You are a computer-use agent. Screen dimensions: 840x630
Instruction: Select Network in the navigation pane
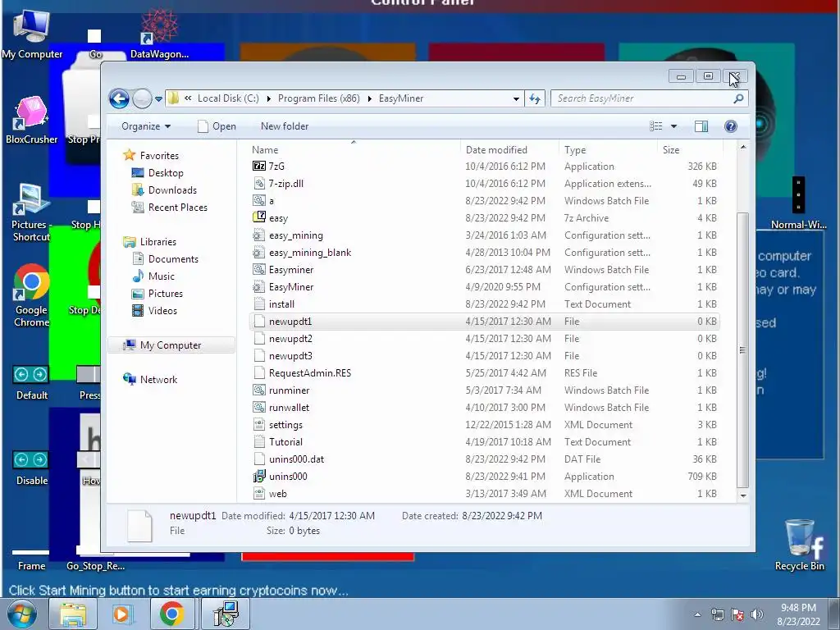pos(158,380)
